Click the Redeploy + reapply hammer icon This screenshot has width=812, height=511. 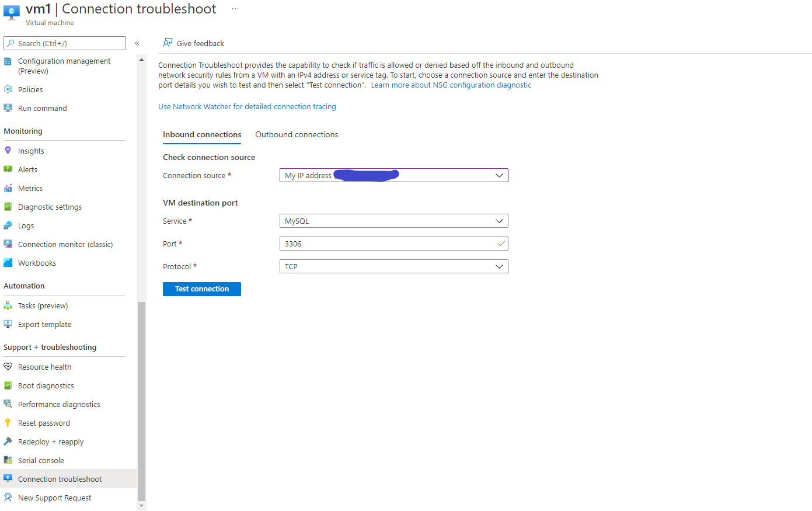click(8, 442)
